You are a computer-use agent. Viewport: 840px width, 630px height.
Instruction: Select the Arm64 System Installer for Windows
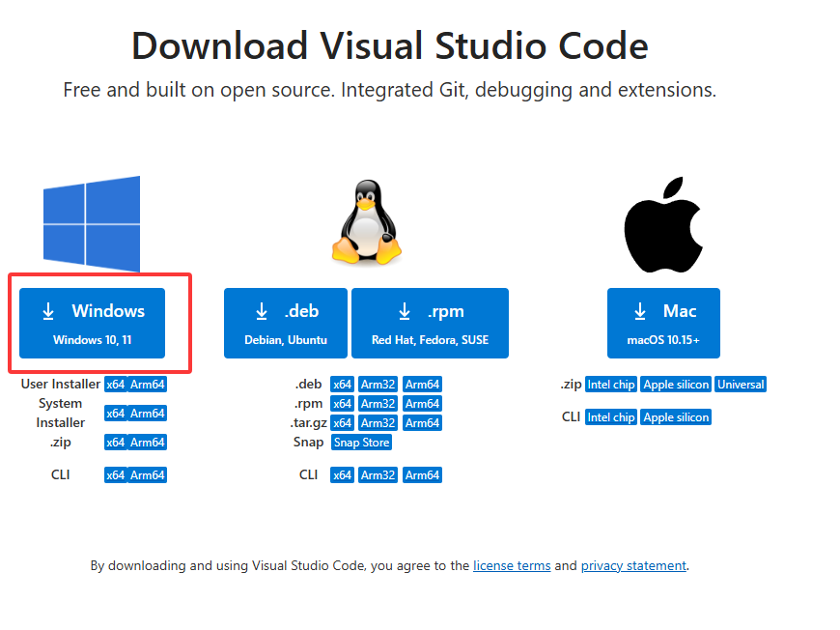[x=147, y=413]
